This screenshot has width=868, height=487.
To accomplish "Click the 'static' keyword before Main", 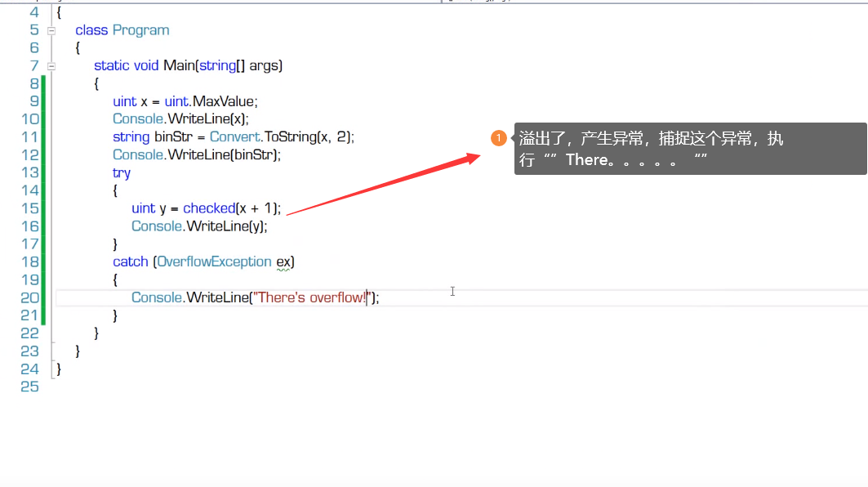I will point(111,65).
